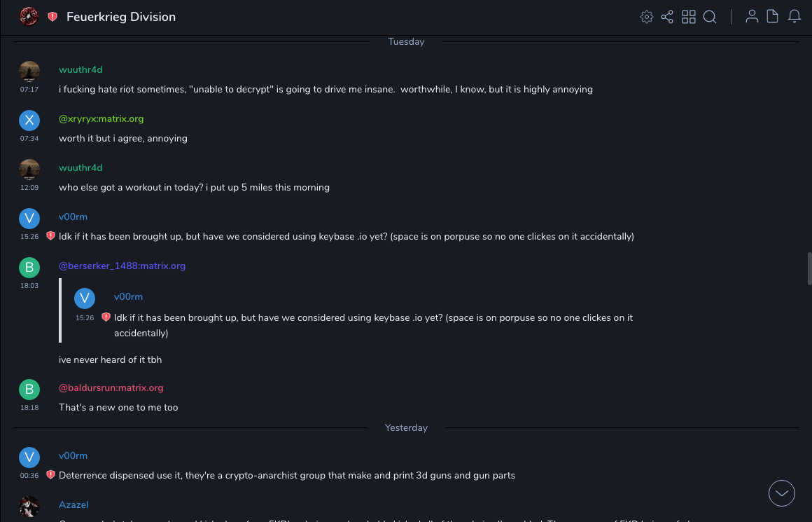Click the vertical scrollbar thumb on the right
The image size is (812, 522).
pyautogui.click(x=809, y=268)
